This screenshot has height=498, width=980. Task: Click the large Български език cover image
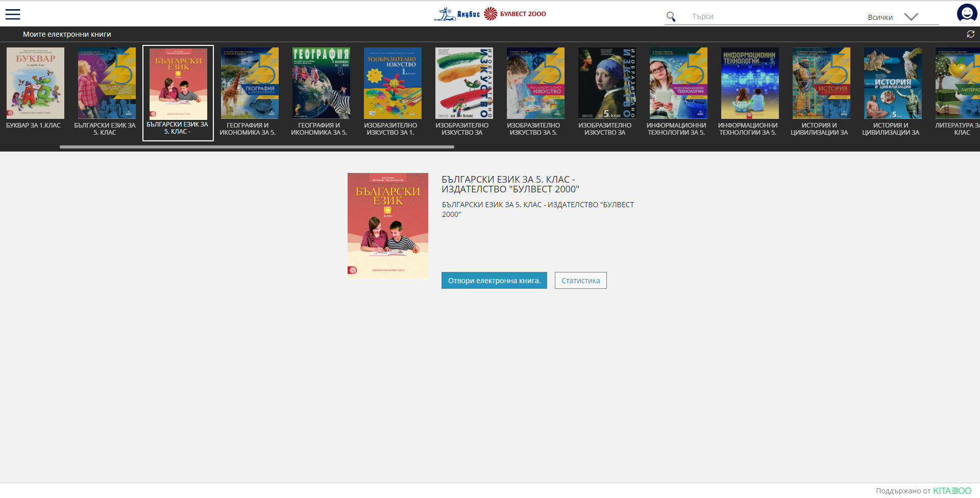(388, 226)
